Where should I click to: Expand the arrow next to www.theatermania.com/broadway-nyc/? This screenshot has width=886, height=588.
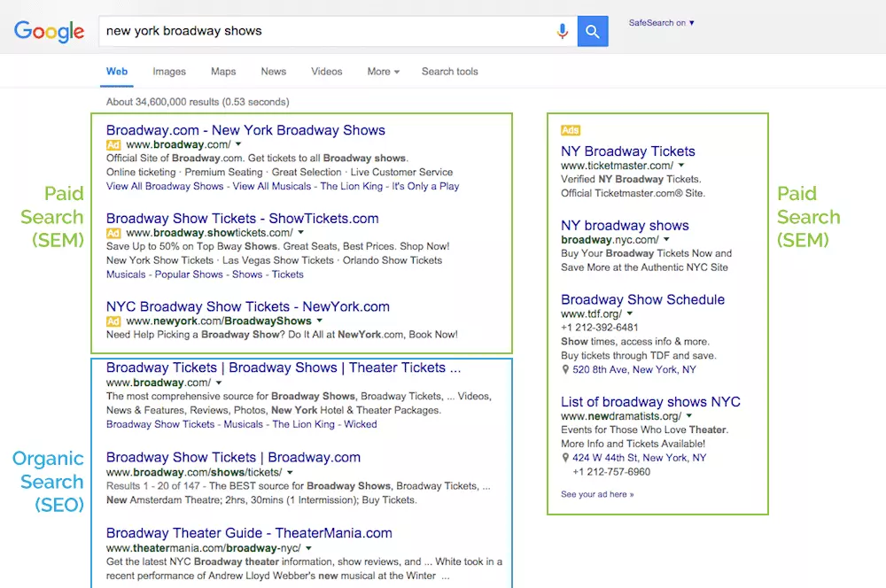pos(308,548)
